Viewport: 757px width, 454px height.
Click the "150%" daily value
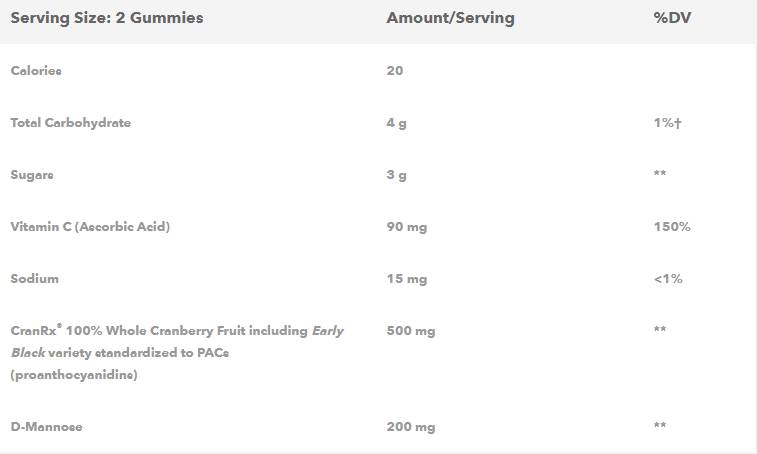(671, 227)
